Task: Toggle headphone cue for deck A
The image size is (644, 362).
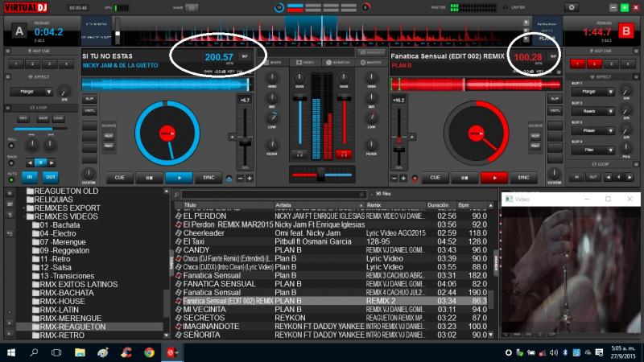Action: pyautogui.click(x=299, y=154)
